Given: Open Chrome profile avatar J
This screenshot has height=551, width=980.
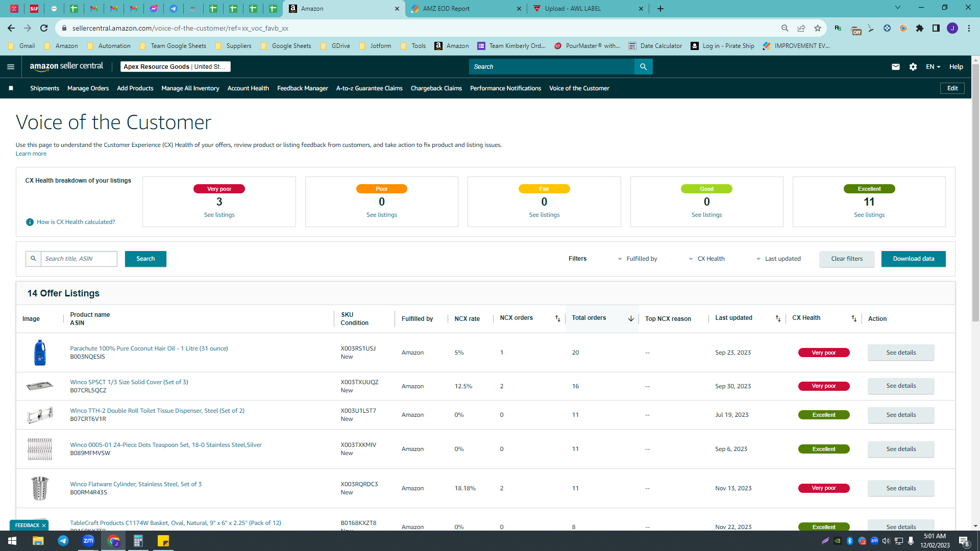Looking at the screenshot, I should click(x=952, y=28).
